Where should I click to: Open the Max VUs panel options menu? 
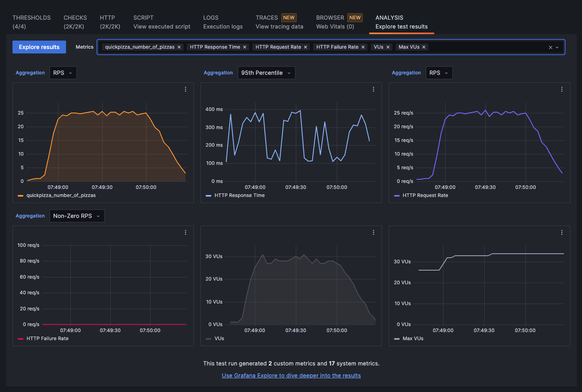coord(562,232)
